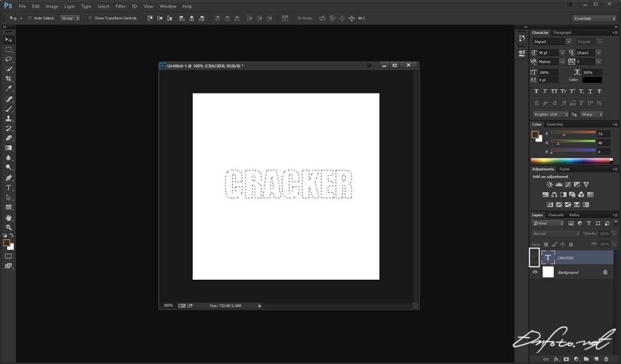Toggle Quick Mask mode
The height and width of the screenshot is (364, 621).
[9, 256]
